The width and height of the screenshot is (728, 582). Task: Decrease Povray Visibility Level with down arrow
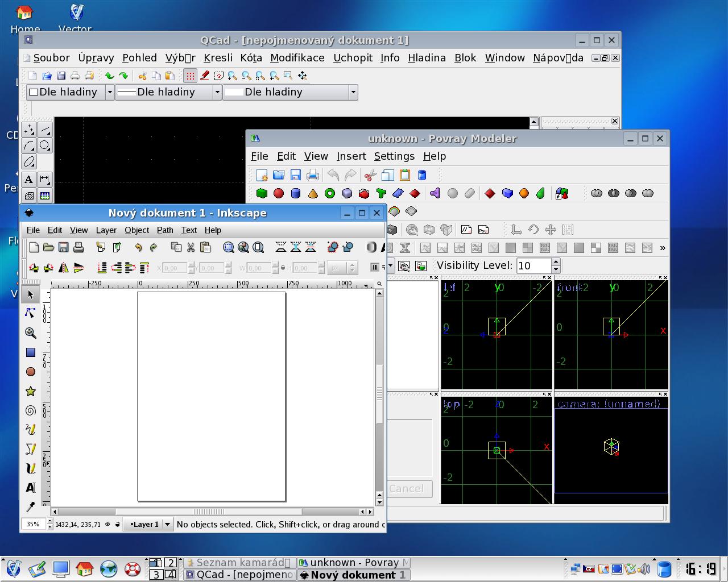(556, 269)
